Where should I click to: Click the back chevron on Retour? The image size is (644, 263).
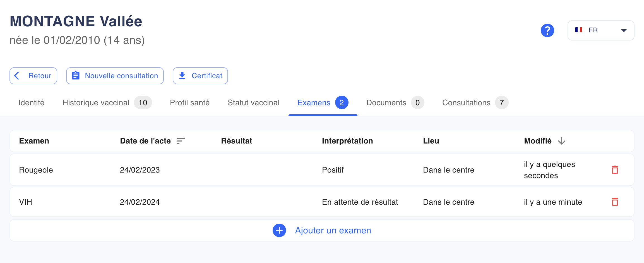(x=17, y=76)
